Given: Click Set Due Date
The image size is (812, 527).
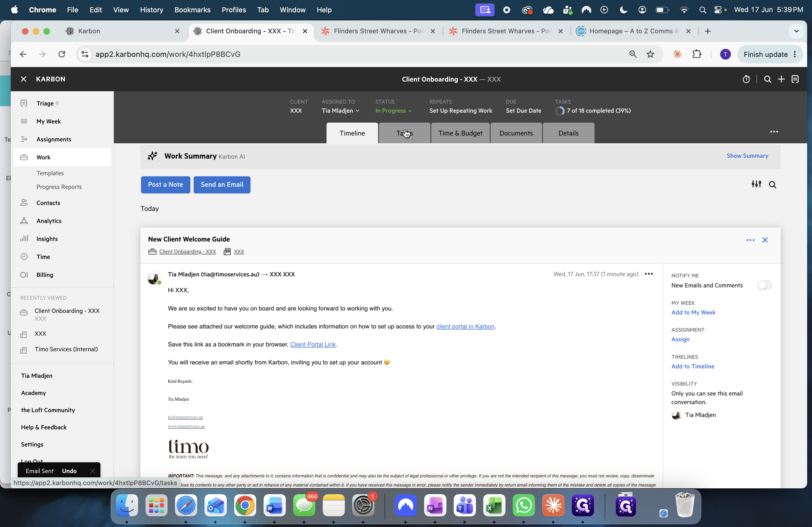Looking at the screenshot, I should [x=523, y=111].
